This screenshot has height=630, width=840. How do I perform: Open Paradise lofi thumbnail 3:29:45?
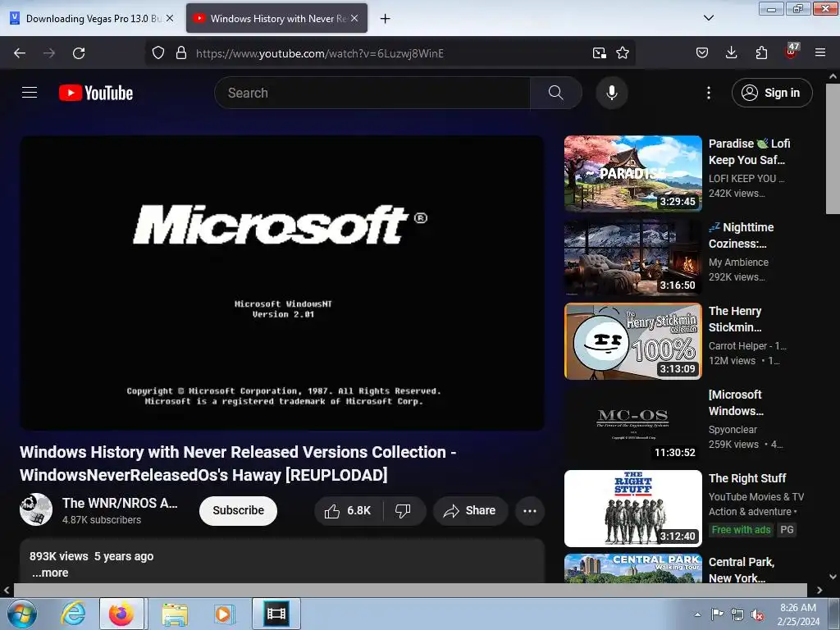[632, 174]
